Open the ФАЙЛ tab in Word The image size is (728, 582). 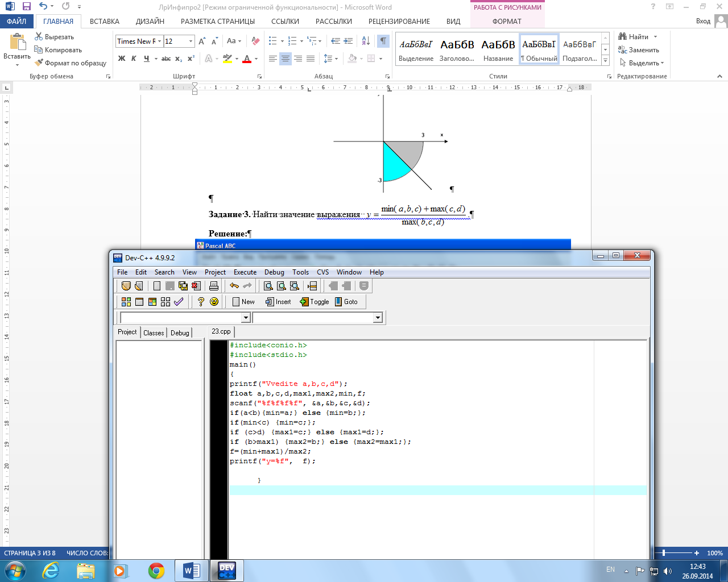point(16,21)
